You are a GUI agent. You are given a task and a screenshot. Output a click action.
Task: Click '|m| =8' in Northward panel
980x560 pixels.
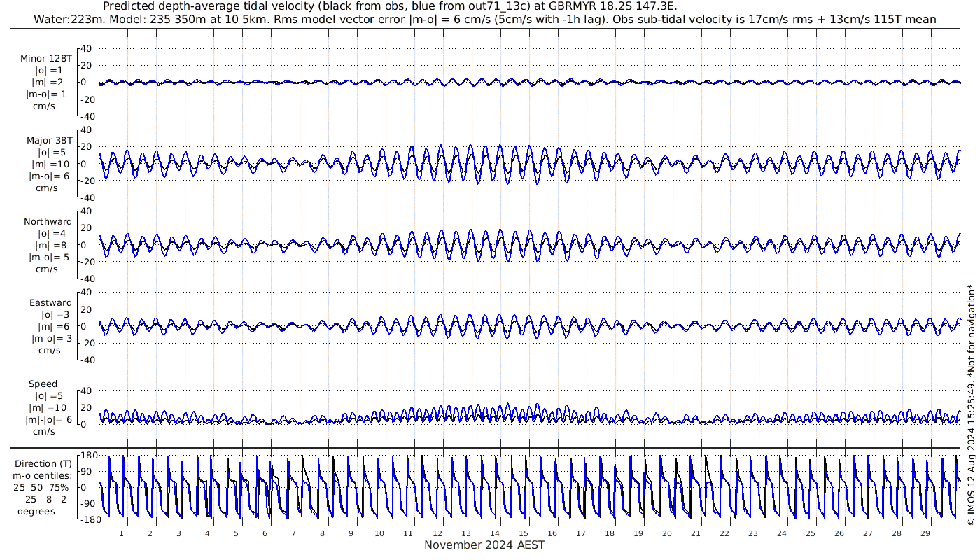click(51, 245)
